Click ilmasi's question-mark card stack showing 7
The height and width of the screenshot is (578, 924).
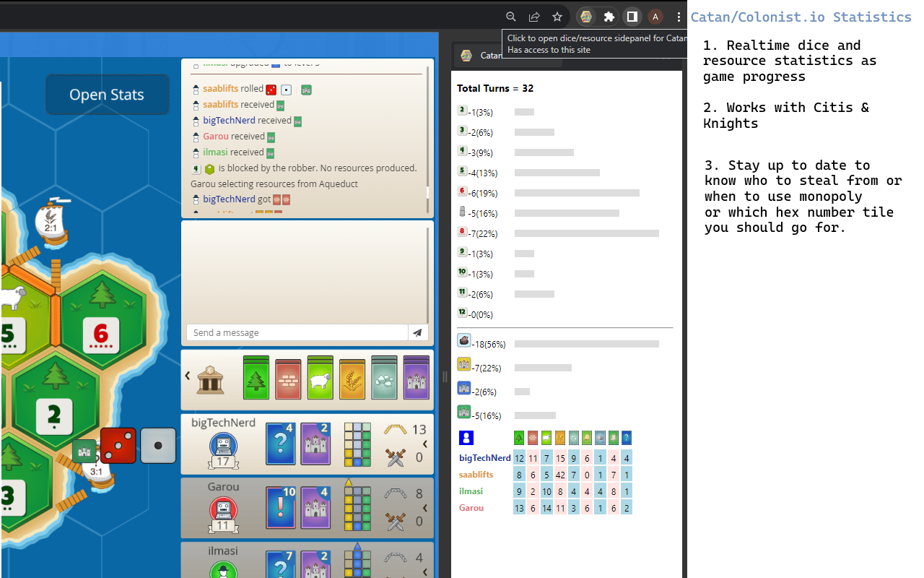[x=281, y=564]
